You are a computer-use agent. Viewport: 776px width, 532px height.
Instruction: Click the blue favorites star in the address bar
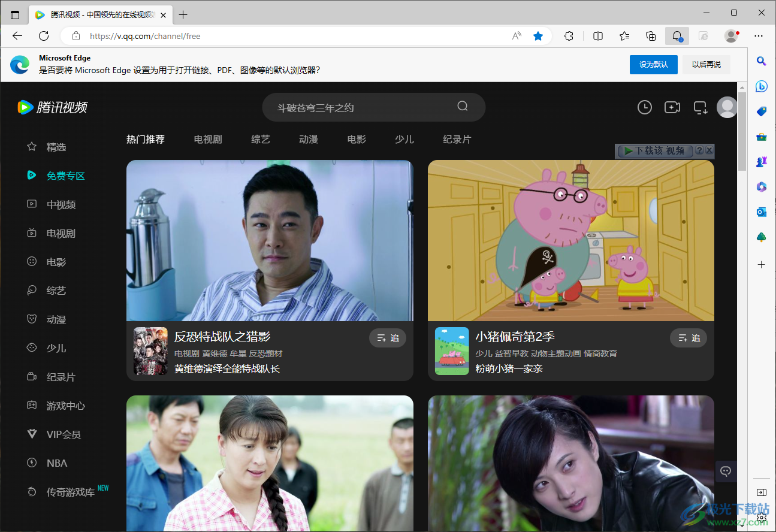[538, 36]
